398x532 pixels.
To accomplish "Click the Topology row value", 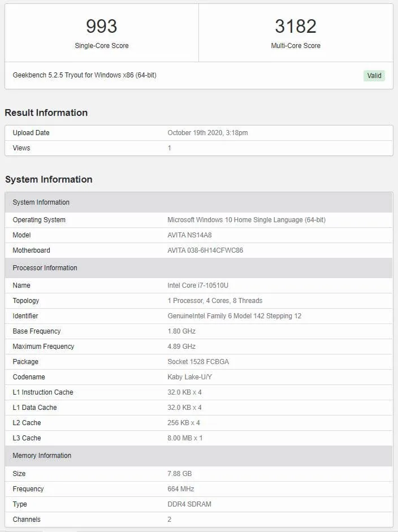I will (215, 301).
